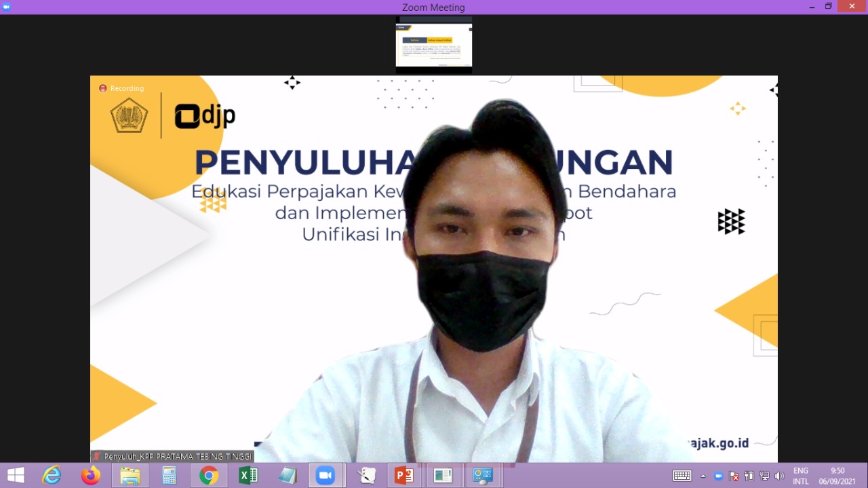
Task: Launch Internet Explorer from taskbar
Action: click(x=52, y=475)
